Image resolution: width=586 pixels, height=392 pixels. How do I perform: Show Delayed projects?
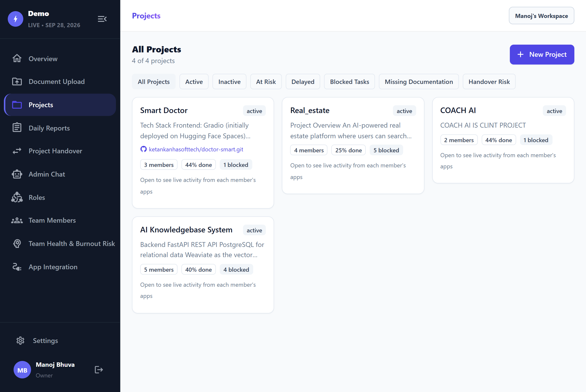pyautogui.click(x=303, y=82)
